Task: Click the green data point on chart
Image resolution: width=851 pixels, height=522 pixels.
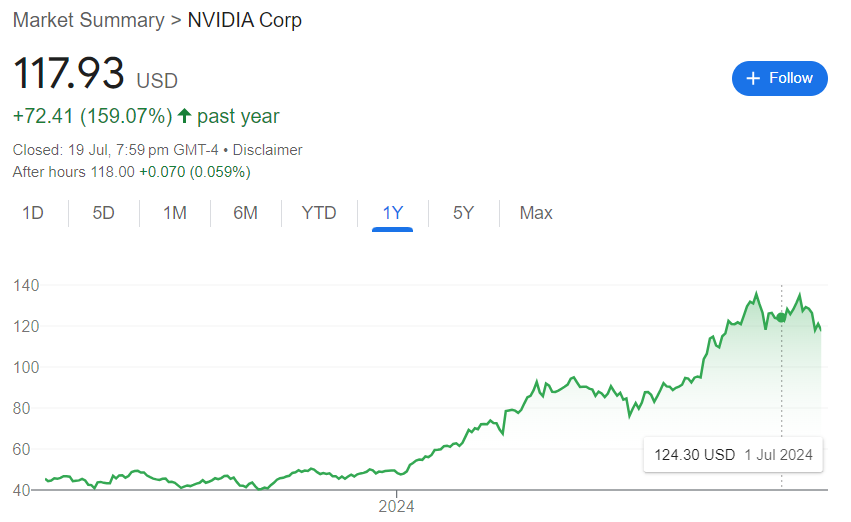Action: [x=781, y=317]
